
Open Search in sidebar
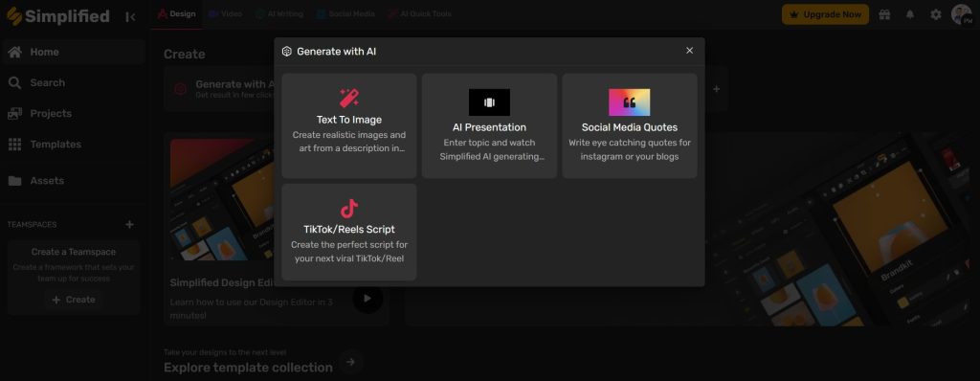coord(74,82)
